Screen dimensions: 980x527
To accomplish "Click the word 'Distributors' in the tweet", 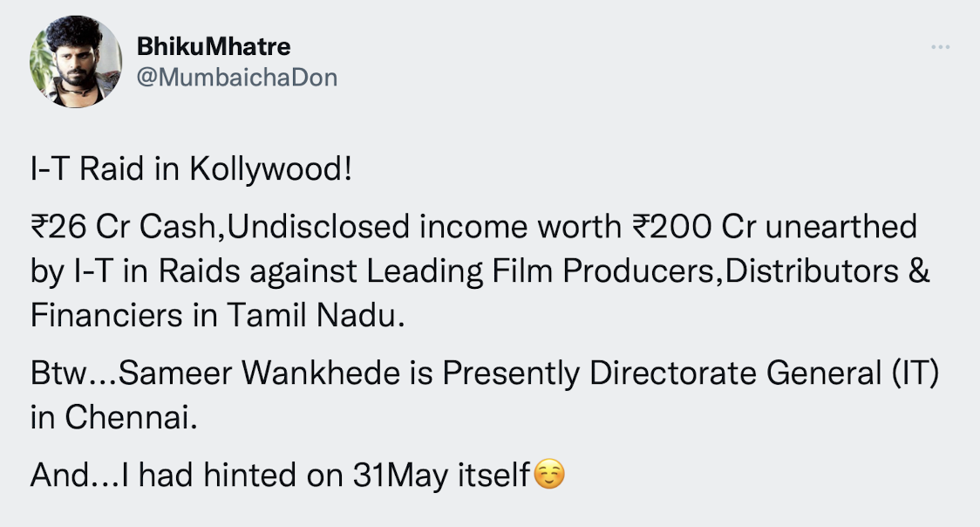I will [811, 271].
